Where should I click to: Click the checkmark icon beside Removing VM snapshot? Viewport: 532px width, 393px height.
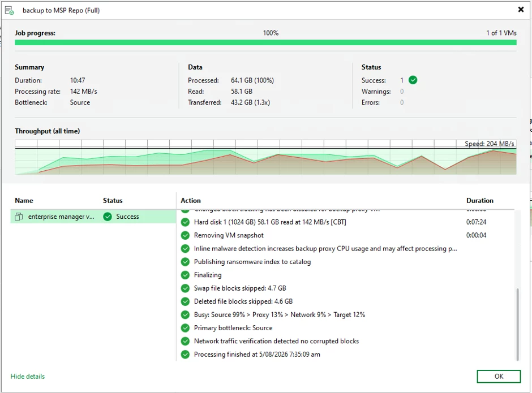point(185,235)
